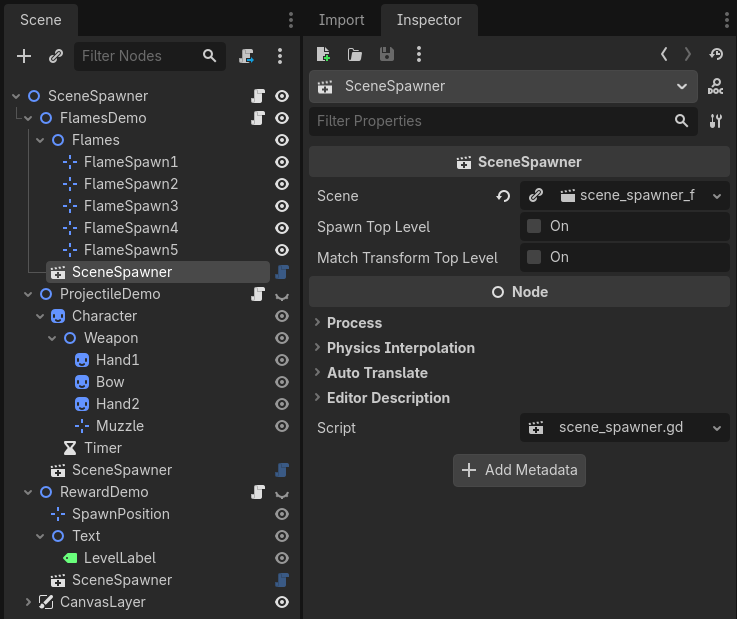Expand the Process section
The width and height of the screenshot is (737, 619).
tap(354, 323)
